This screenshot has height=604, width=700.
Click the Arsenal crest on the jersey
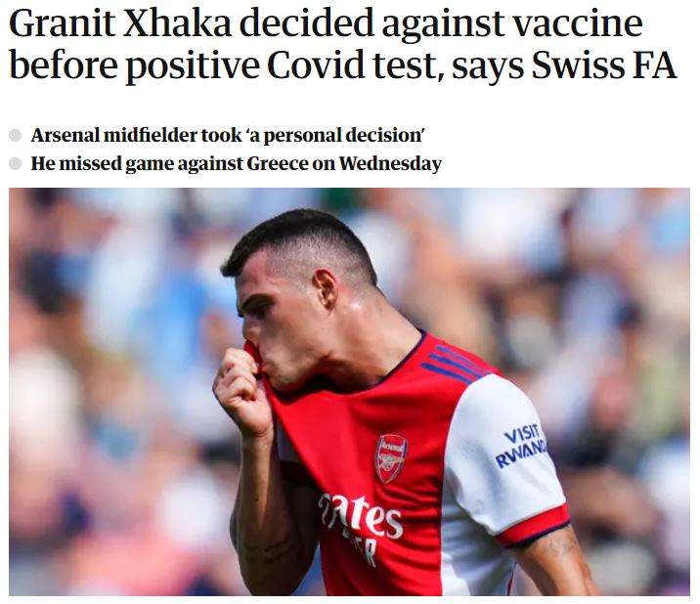click(x=390, y=457)
